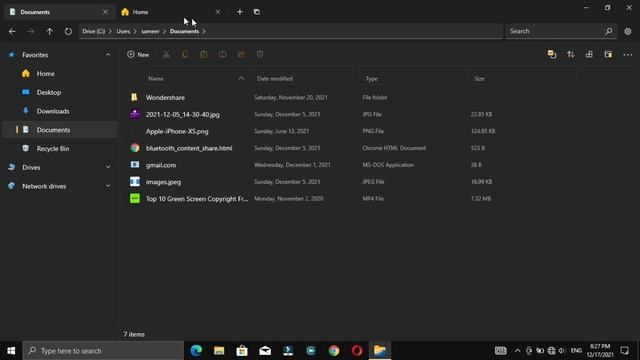Screen dimensions: 640x360
Task: Open the three-dots more options menu
Action: tap(627, 54)
